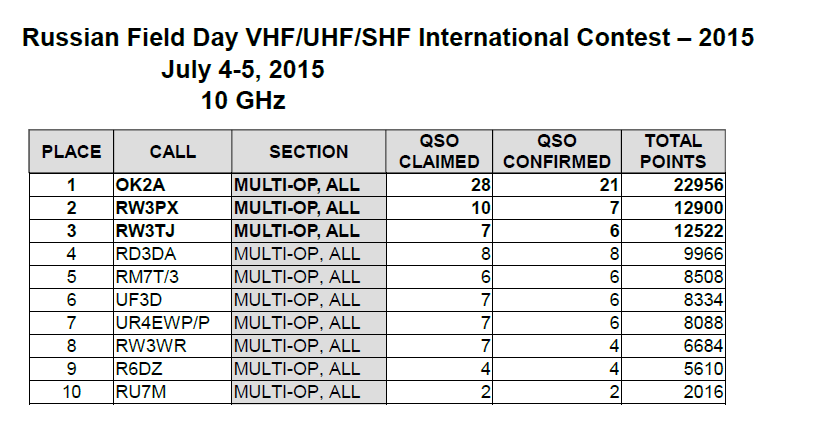Click the PLACE column header
The width and height of the screenshot is (837, 431).
(x=71, y=151)
